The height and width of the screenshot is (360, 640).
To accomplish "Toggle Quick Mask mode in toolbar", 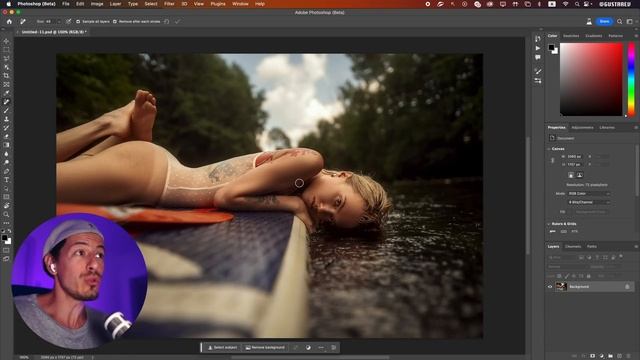I will tap(6, 250).
